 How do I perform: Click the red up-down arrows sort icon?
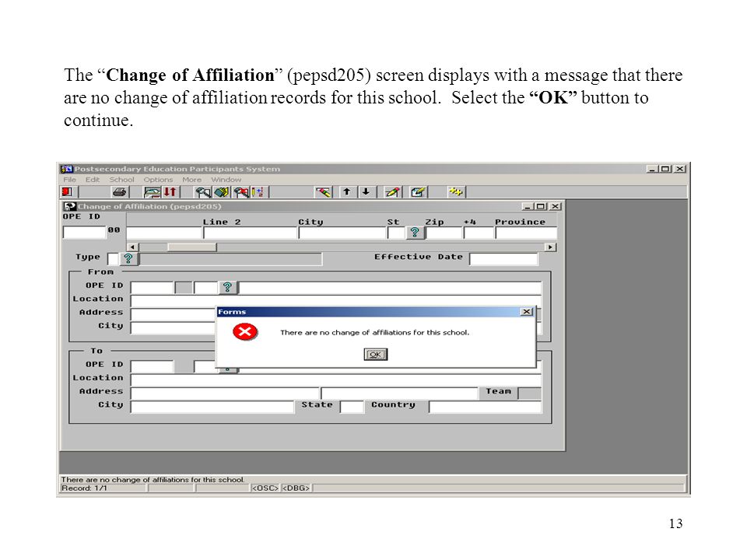click(170, 192)
